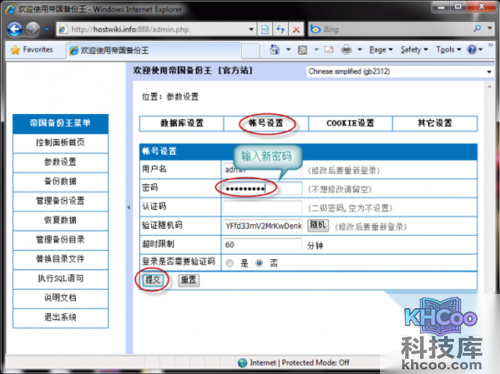Open the Favorites star button
The image size is (500, 374).
click(32, 50)
